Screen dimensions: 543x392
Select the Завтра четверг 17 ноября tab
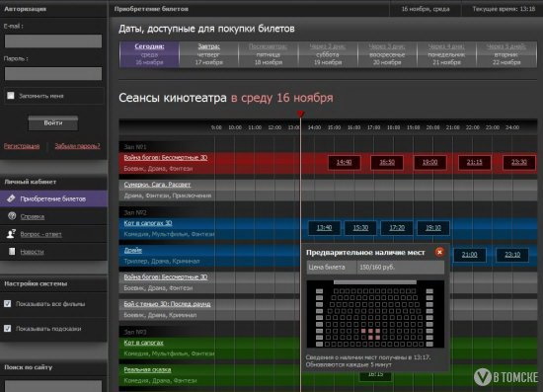pos(209,54)
